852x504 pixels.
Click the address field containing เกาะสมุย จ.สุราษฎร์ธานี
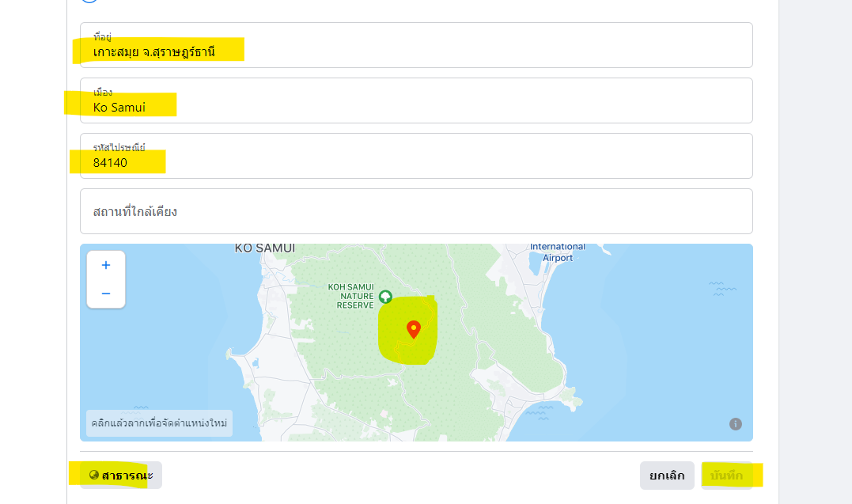point(416,45)
